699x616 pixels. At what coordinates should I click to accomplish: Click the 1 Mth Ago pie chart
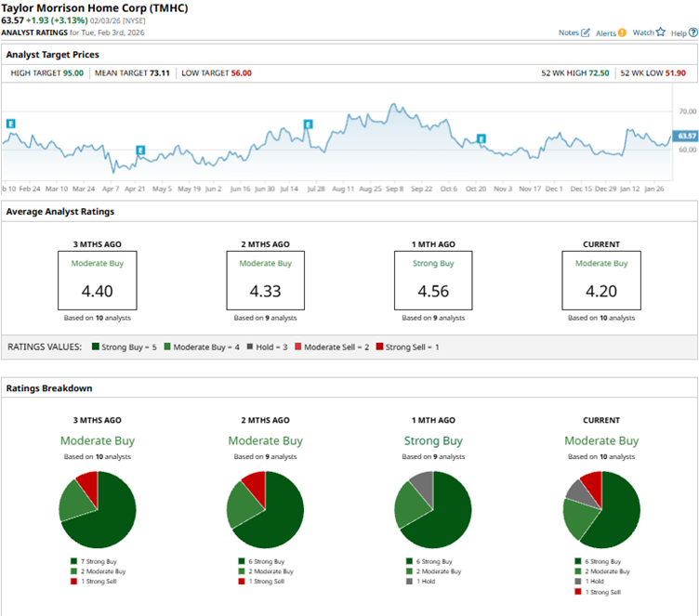(x=433, y=510)
